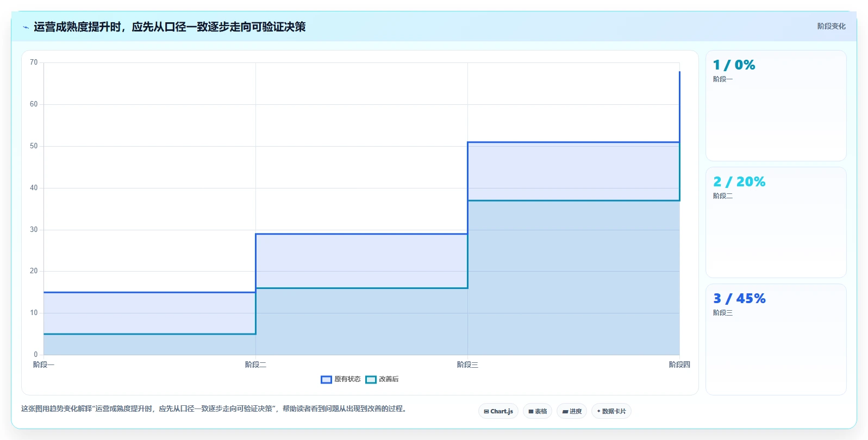Select the 1 / 0% stat value
The width and height of the screenshot is (868, 440).
pos(734,65)
